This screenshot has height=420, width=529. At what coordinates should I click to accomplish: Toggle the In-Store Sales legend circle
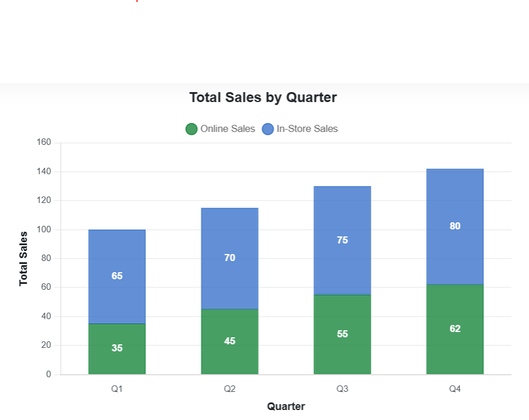coord(267,129)
